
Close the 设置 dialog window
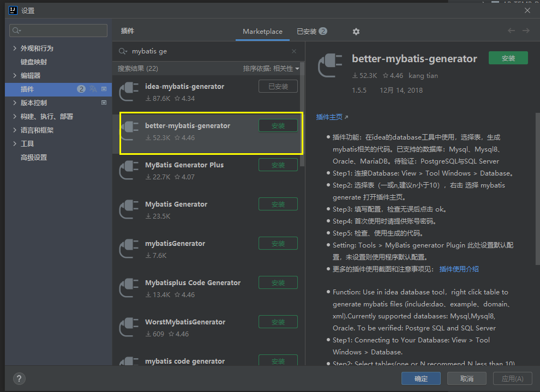tap(527, 10)
